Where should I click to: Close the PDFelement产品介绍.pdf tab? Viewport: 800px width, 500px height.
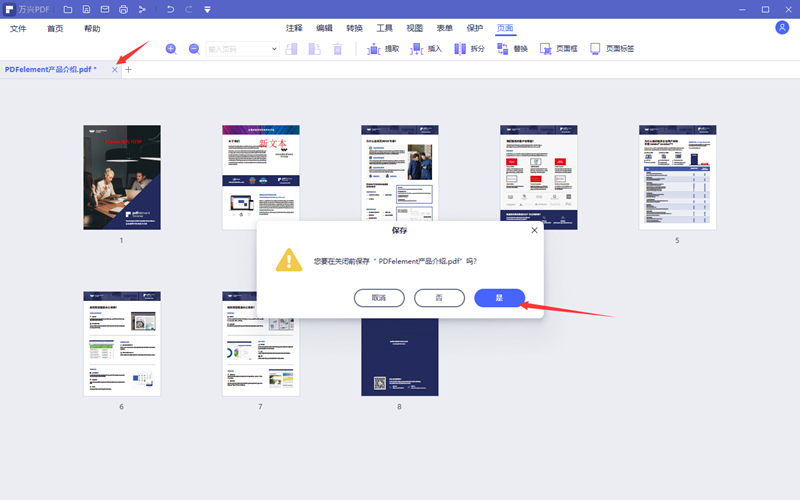(x=115, y=69)
